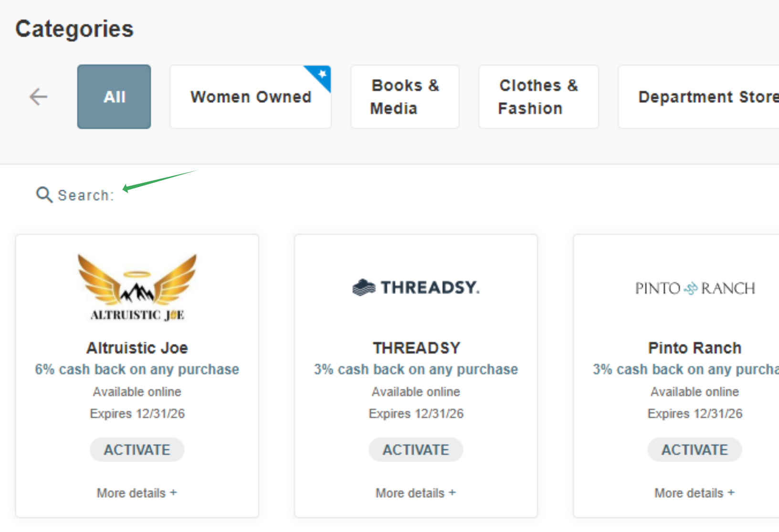The height and width of the screenshot is (532, 779).
Task: Click THREADSY's 3% cash back text
Action: (x=416, y=369)
